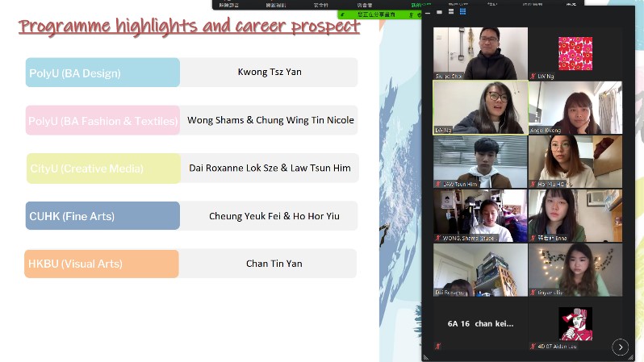Image resolution: width=644 pixels, height=362 pixels.
Task: Select Enna's video tile
Action: click(x=575, y=215)
